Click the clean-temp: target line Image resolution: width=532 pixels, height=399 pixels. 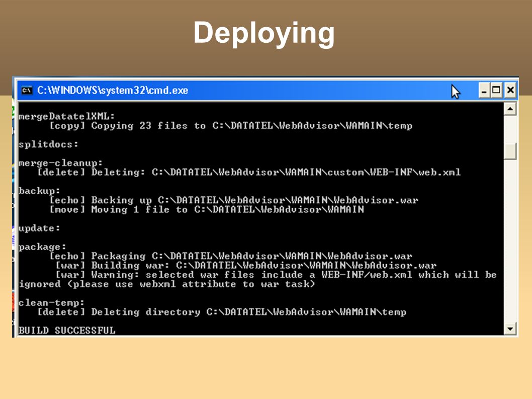[52, 302]
